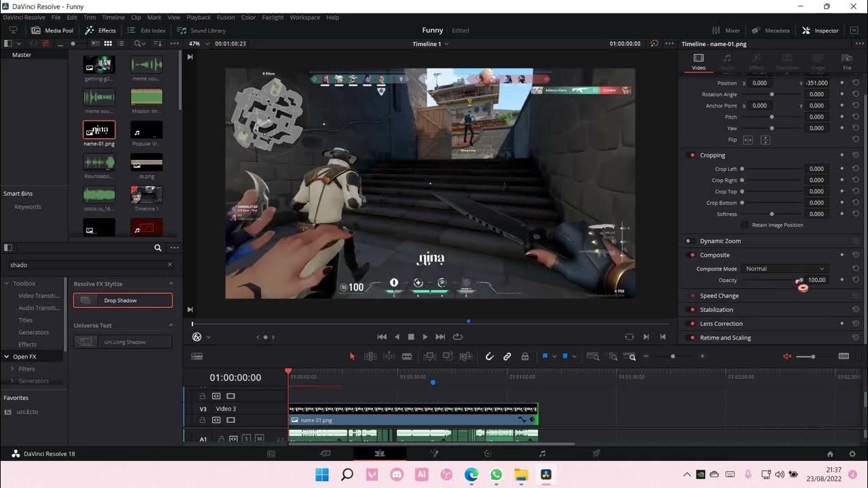
Task: Toggle the Bypass color grades icon in viewer
Action: point(654,43)
